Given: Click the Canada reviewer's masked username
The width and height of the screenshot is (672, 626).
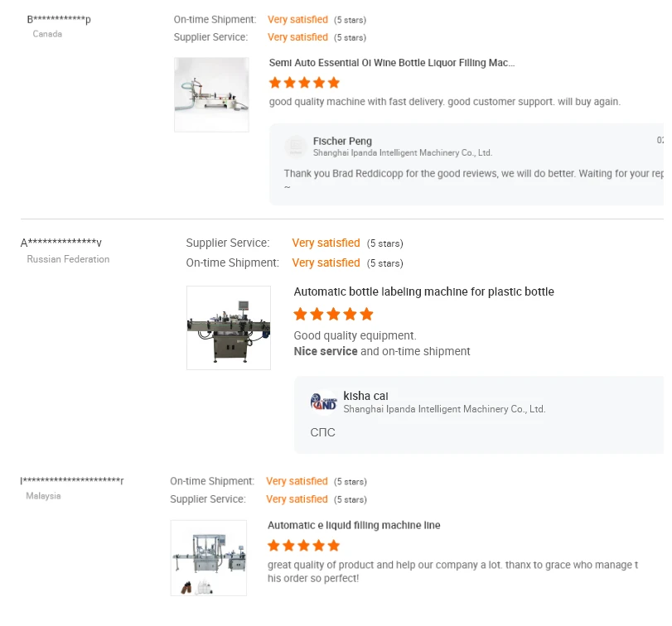Looking at the screenshot, I should (x=59, y=19).
